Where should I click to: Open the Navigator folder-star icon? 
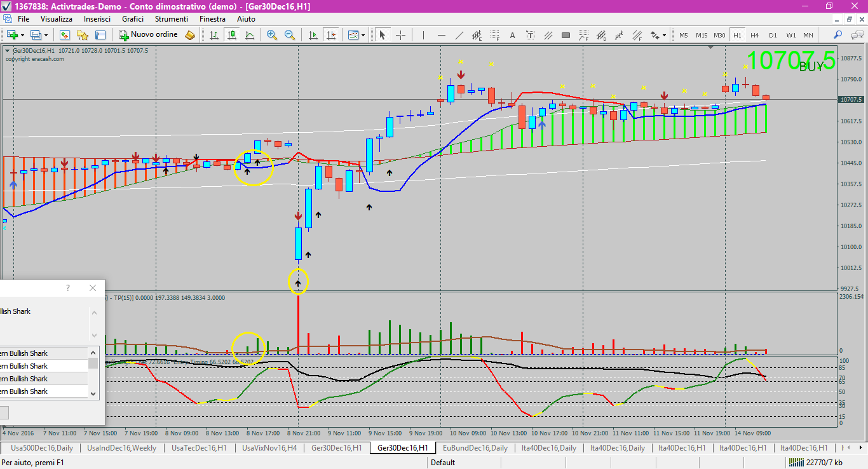[x=82, y=35]
